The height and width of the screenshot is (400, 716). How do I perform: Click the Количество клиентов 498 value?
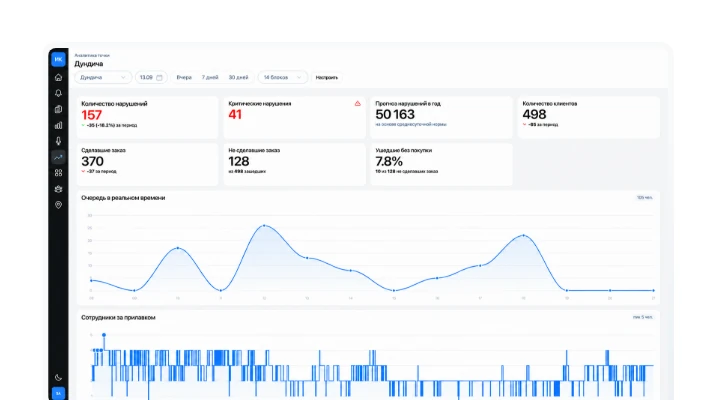click(534, 115)
